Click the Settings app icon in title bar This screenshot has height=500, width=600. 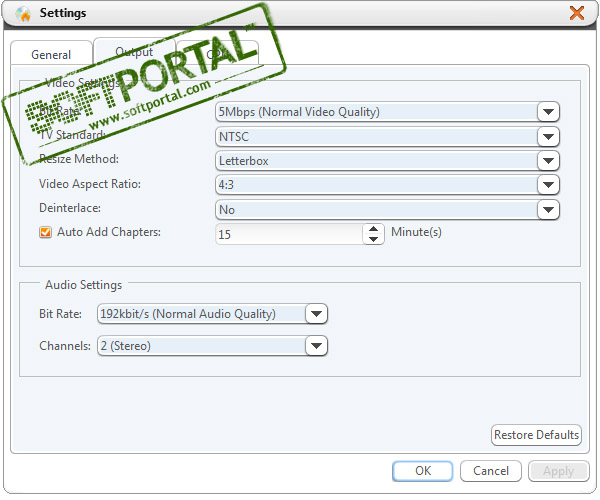tap(23, 14)
